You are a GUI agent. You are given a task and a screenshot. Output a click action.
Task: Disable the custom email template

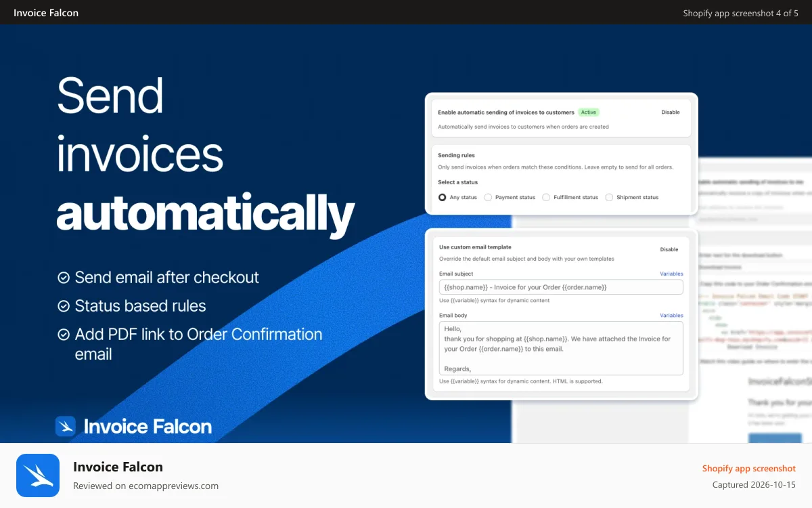click(669, 249)
